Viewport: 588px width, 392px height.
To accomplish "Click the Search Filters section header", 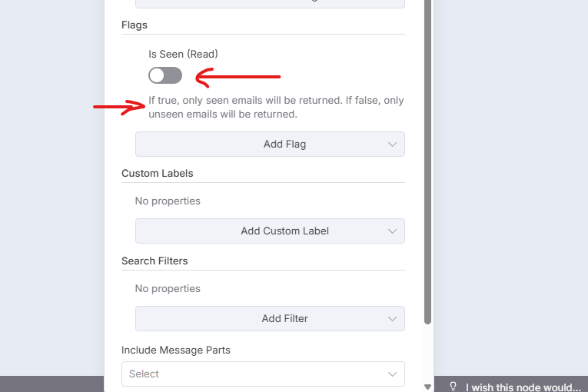I will [x=154, y=261].
